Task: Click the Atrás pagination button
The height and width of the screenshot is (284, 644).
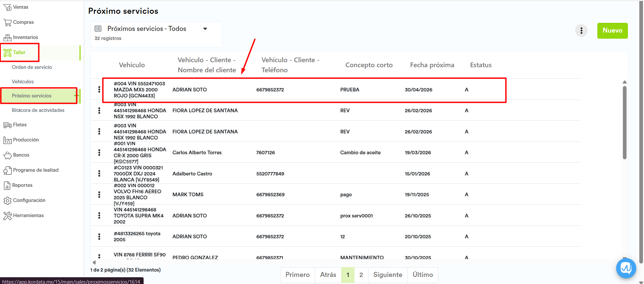Action: coord(328,275)
